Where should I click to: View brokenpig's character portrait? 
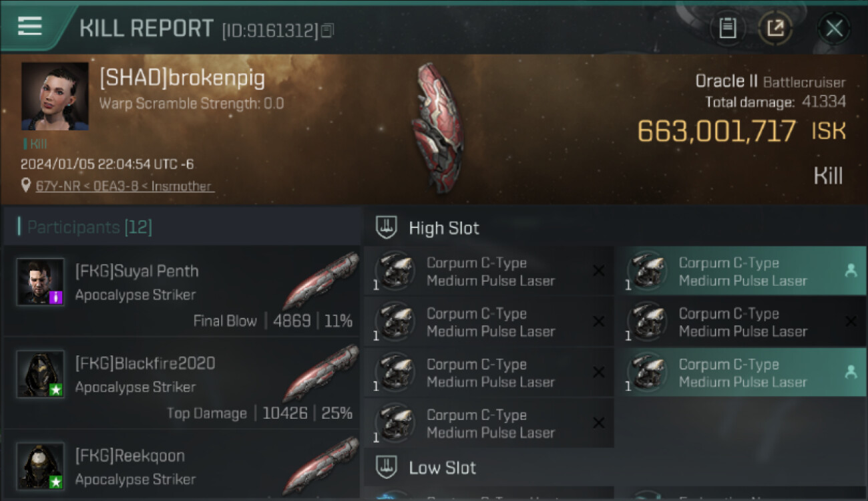coord(55,96)
